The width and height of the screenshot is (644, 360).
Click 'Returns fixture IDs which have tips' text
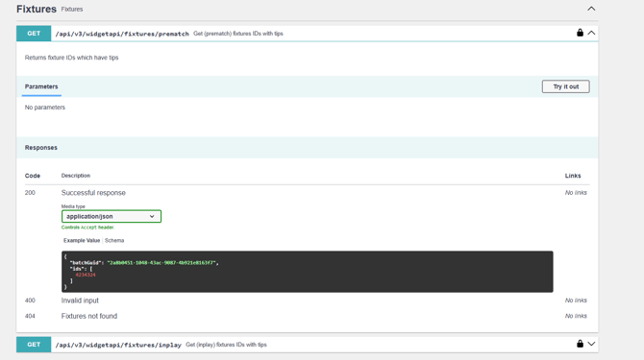coord(71,58)
